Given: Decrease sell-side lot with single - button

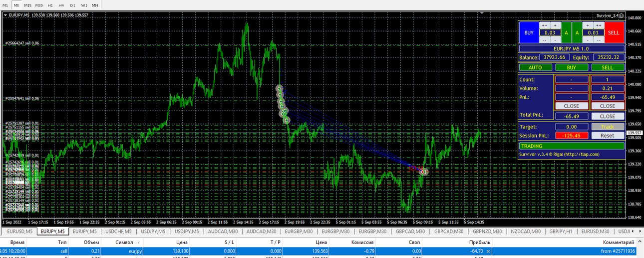Looking at the screenshot, I should tap(588, 39).
